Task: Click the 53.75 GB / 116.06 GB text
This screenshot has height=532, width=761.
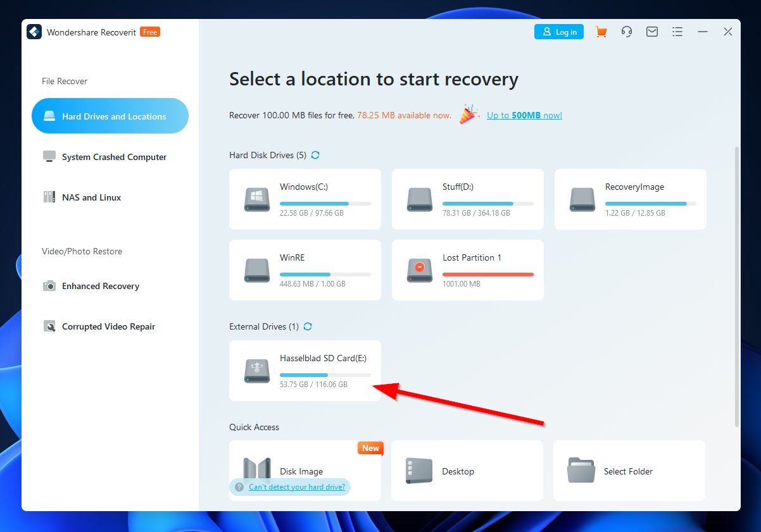Action: 313,385
